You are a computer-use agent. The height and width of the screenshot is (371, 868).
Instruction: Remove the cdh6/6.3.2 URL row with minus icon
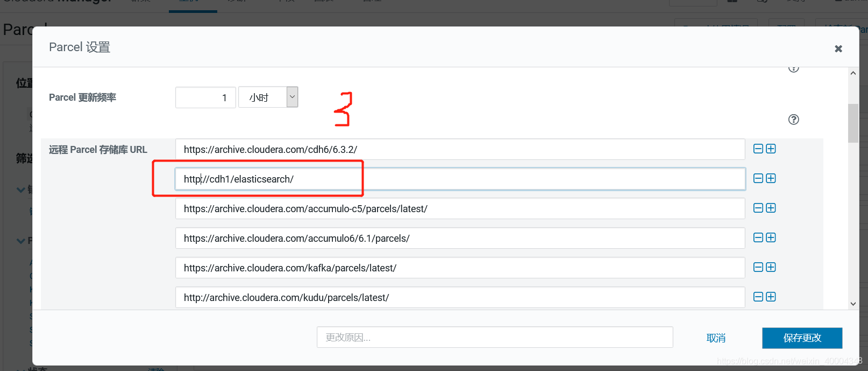[x=758, y=149]
